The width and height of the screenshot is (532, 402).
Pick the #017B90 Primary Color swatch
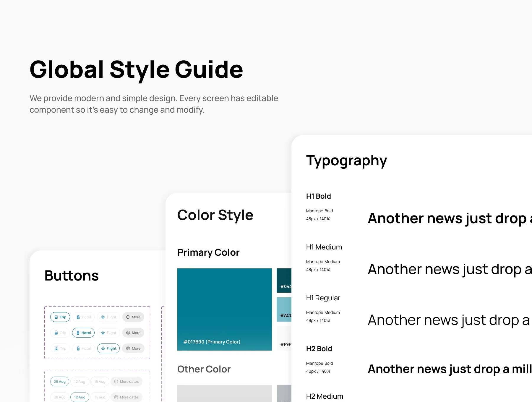[225, 309]
